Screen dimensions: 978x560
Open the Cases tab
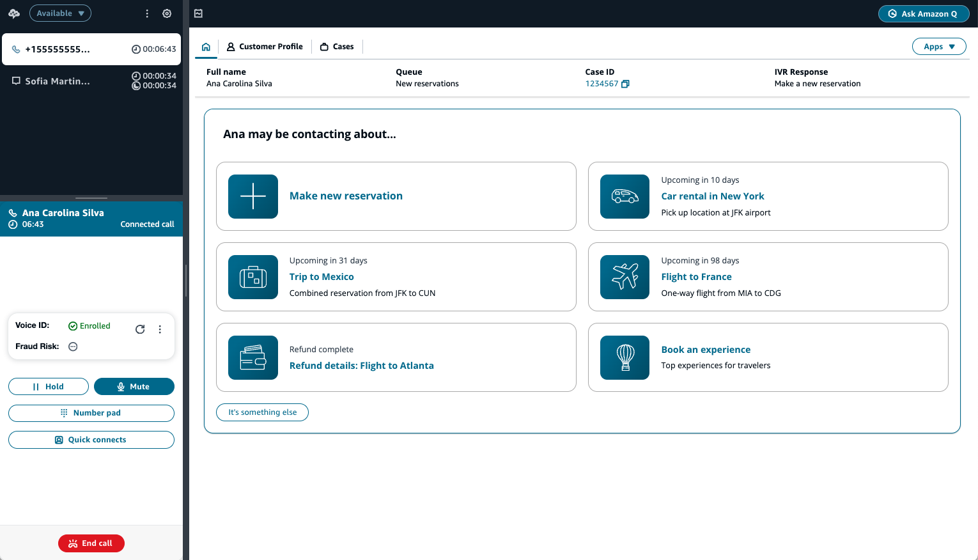(336, 46)
